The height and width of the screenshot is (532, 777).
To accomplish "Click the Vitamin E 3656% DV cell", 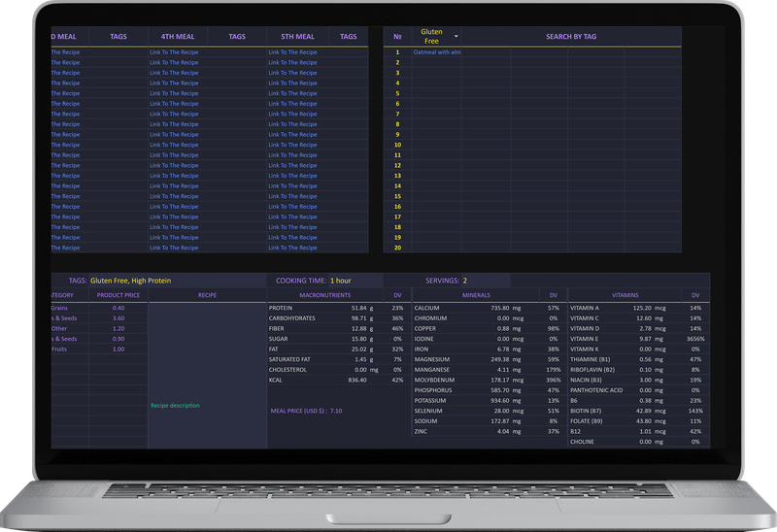I will pyautogui.click(x=695, y=339).
